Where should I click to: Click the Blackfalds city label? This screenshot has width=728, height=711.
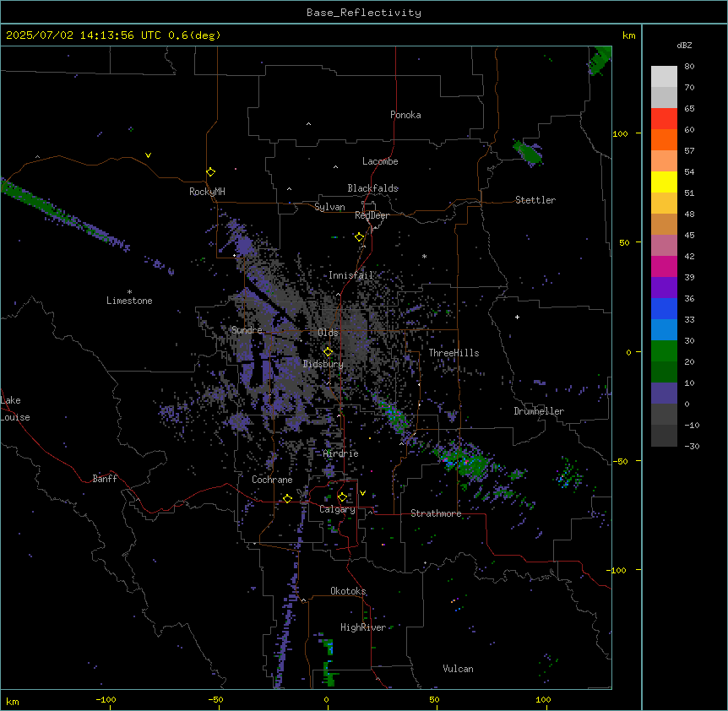[x=372, y=188]
